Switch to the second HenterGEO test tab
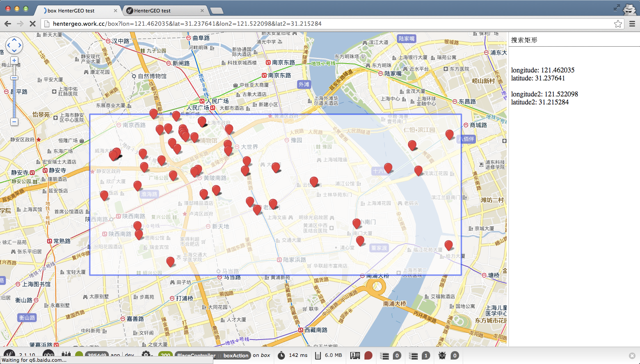This screenshot has width=640, height=364. pos(164,10)
